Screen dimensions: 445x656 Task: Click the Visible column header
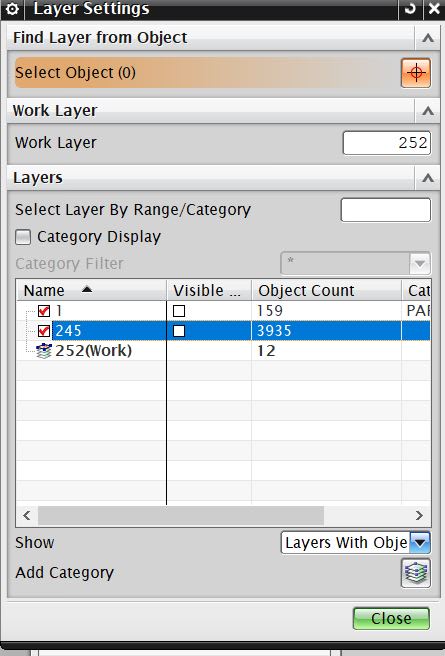coord(209,290)
